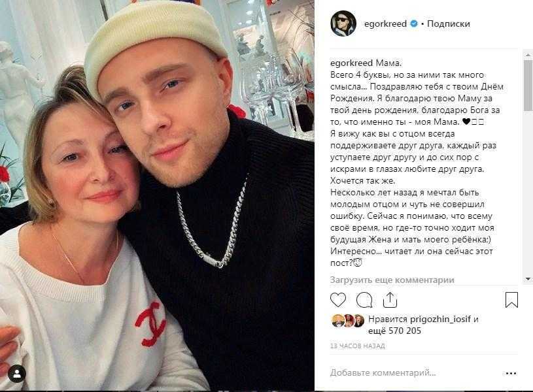
Task: Open the liker avatars next to Нравится
Action: click(x=348, y=320)
